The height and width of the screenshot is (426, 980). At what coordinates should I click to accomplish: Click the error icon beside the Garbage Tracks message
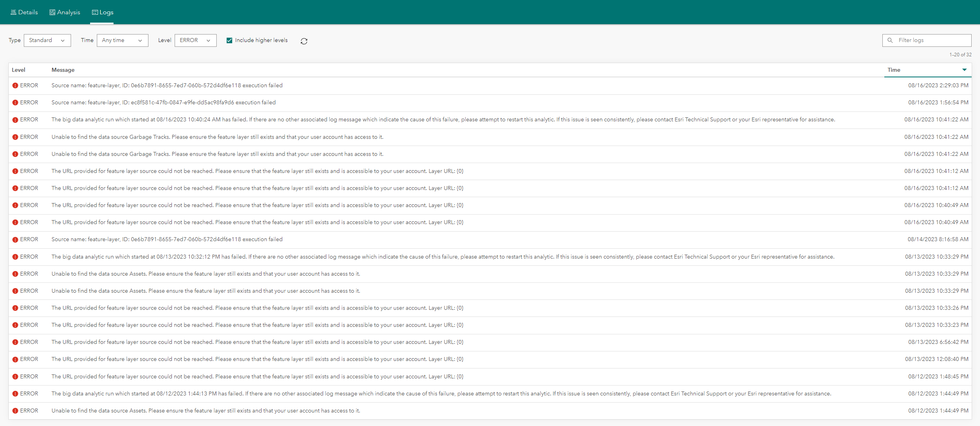[x=15, y=137]
